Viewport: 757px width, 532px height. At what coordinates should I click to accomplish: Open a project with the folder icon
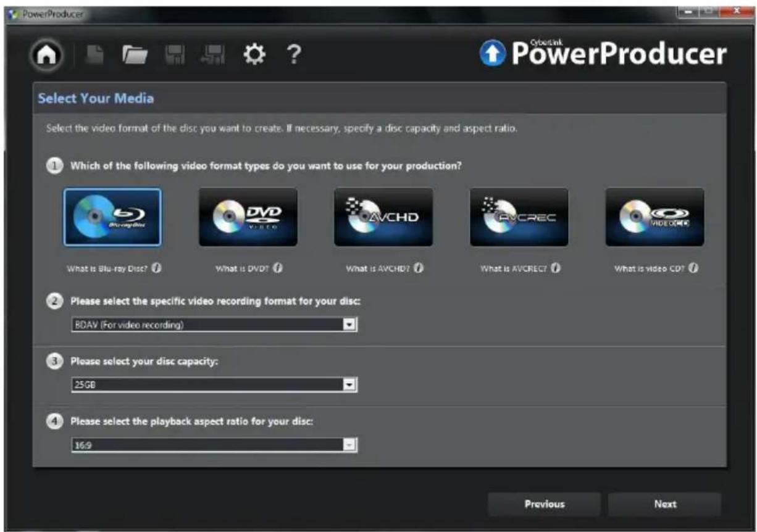tap(135, 56)
